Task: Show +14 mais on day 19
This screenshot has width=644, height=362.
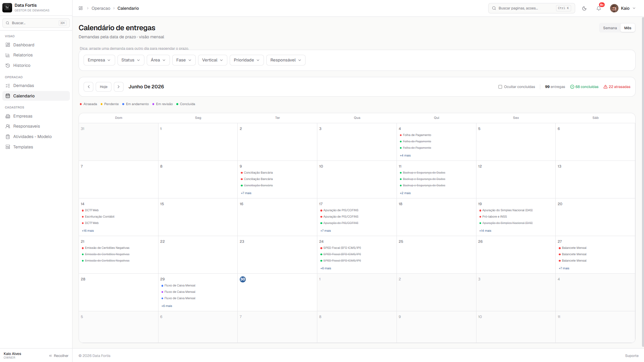Action: tap(485, 231)
